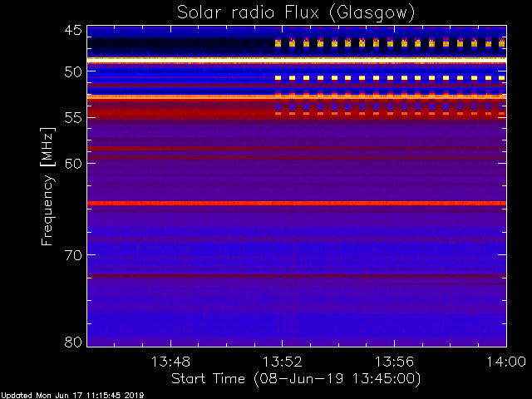Screen dimensions: 532x399
Task: Click the 70 frequency tick label
Action: (73, 255)
